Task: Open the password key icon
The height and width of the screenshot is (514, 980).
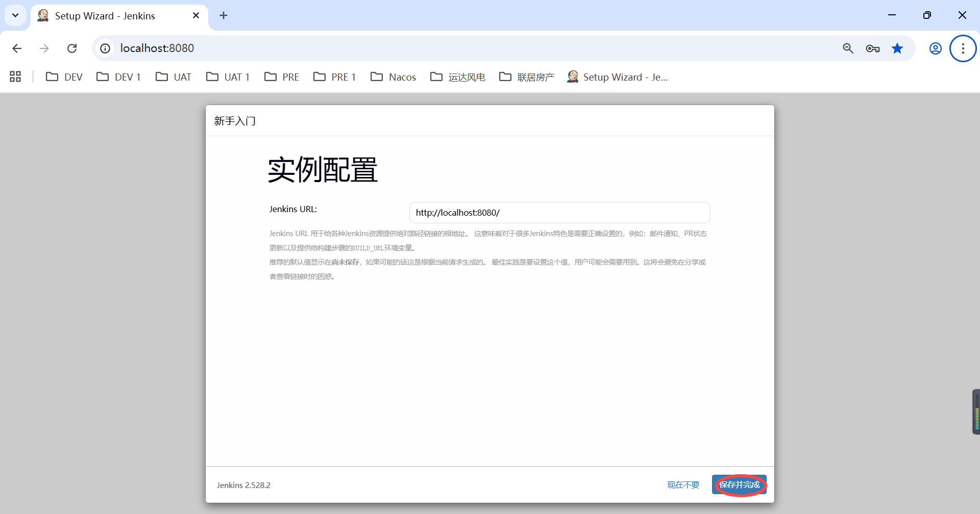Action: coord(873,48)
